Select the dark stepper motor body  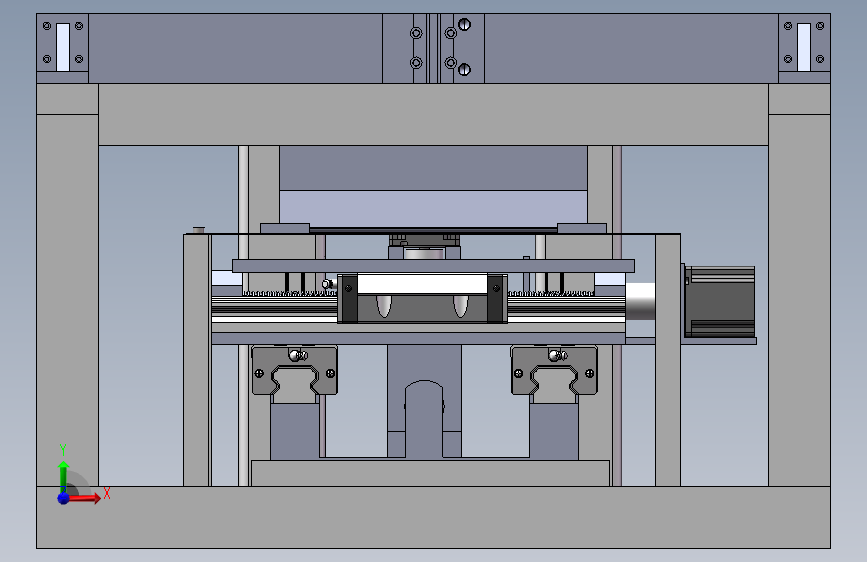[x=719, y=301]
